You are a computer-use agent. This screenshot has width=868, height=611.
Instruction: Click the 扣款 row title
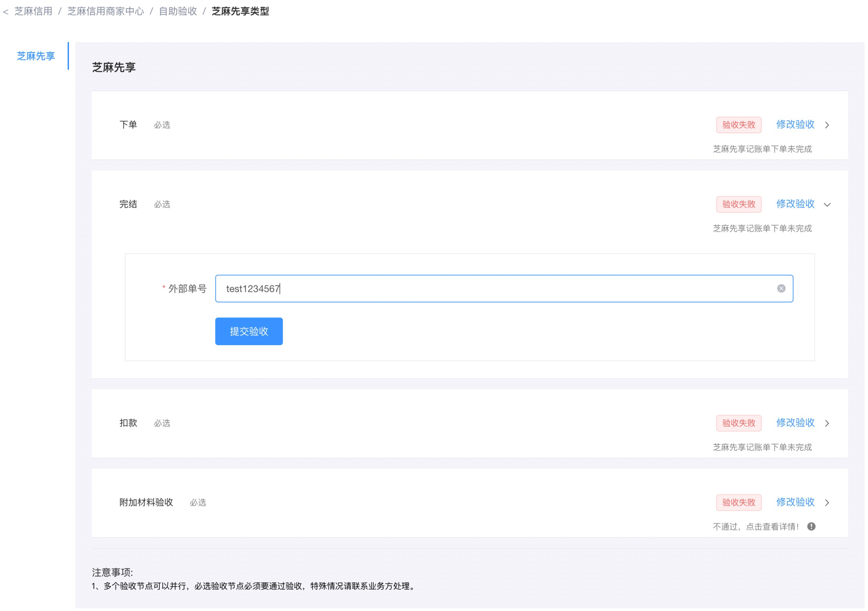[128, 423]
